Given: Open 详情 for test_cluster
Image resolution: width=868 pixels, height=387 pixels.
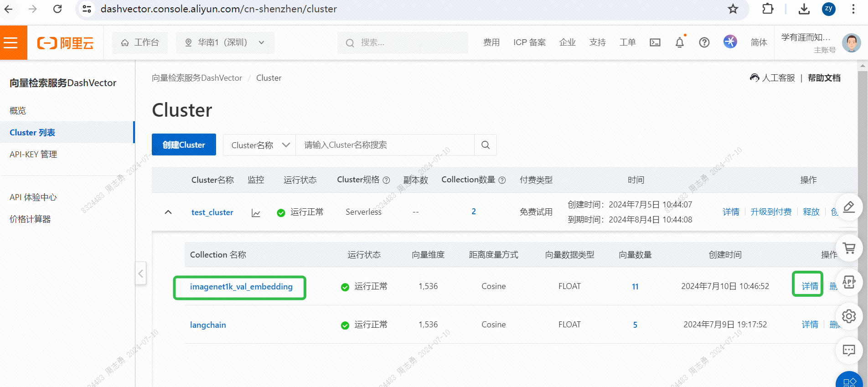Looking at the screenshot, I should pyautogui.click(x=731, y=212).
